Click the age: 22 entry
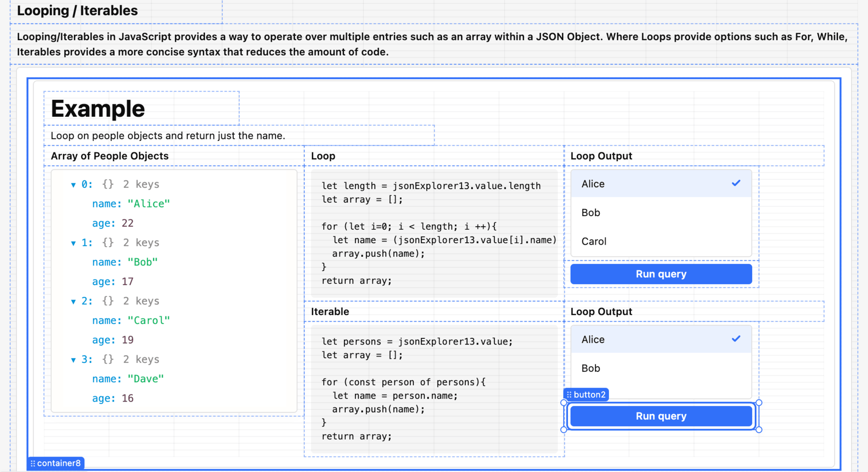 (x=112, y=223)
